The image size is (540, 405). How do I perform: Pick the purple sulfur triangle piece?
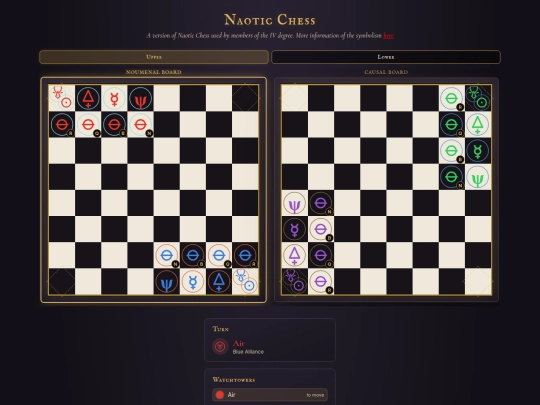[x=294, y=255]
